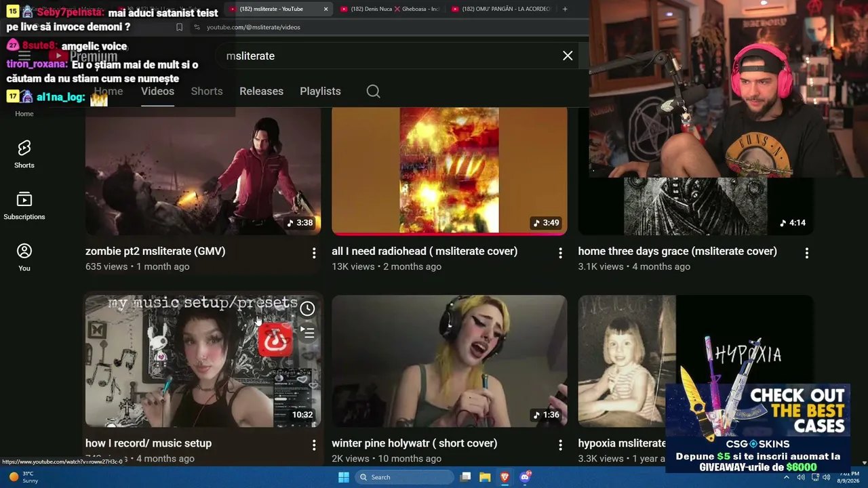Switch to the Playlists channel tab
Screen dimensions: 868x488
pos(320,91)
